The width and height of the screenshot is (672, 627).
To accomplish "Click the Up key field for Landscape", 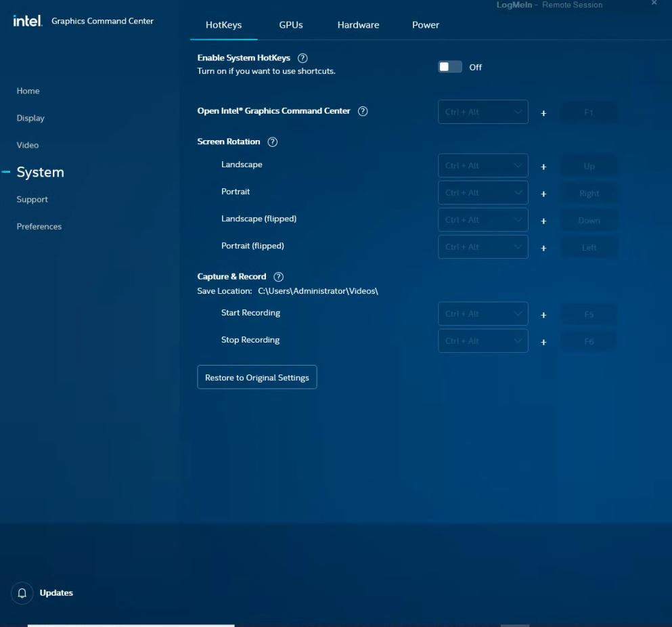I will (x=589, y=166).
